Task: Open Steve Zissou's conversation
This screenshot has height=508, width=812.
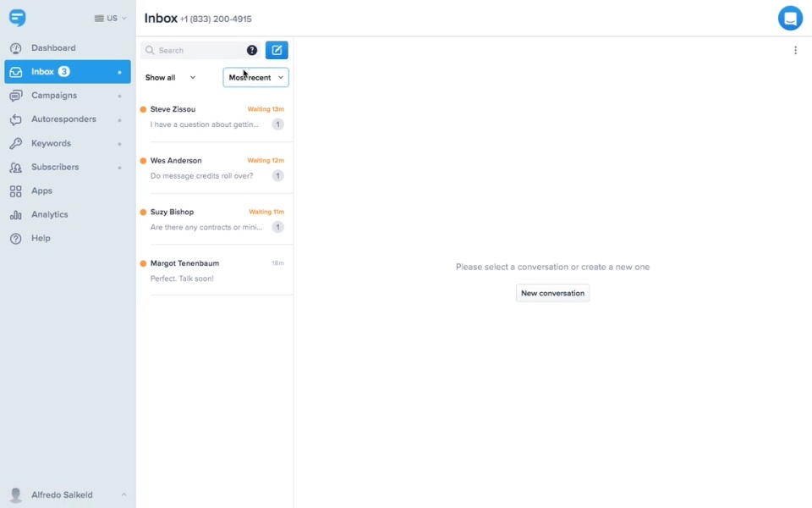Action: 216,117
